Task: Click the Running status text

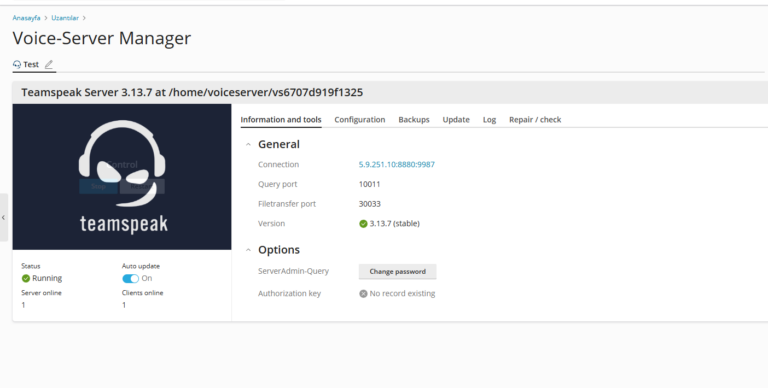Action: tap(47, 278)
